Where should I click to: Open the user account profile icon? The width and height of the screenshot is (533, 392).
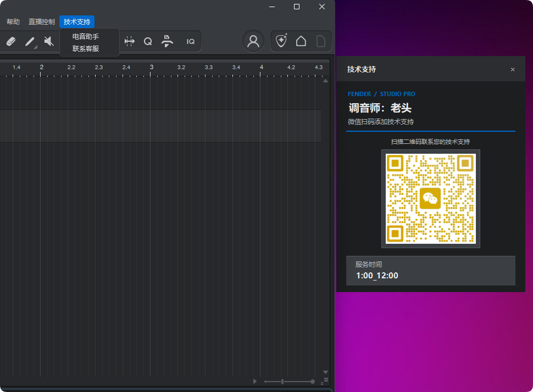click(x=253, y=41)
